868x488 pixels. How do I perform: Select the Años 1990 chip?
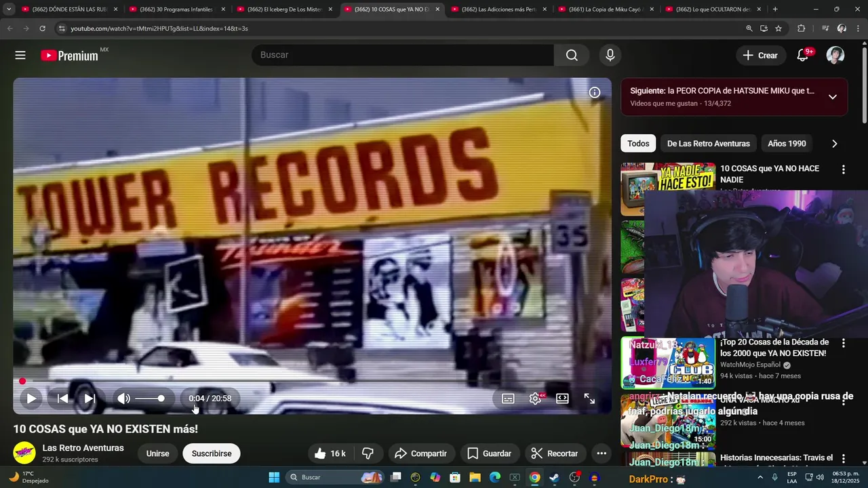[787, 144]
